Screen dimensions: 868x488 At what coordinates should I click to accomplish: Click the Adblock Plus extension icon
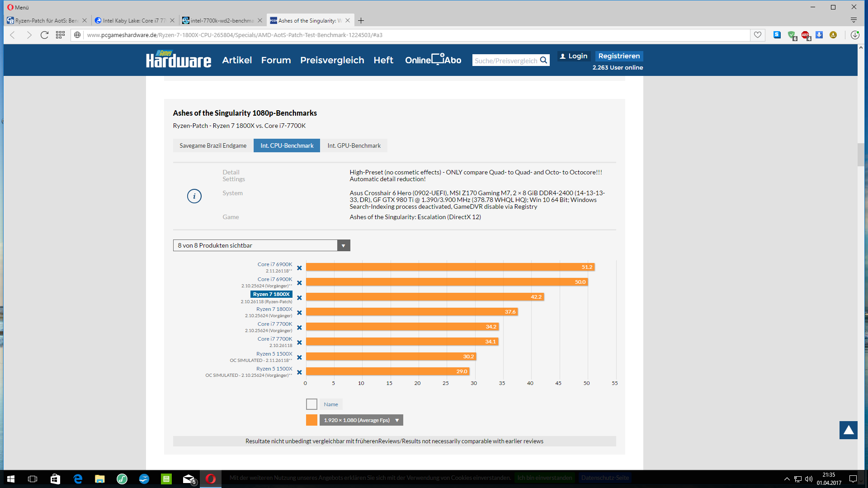point(805,35)
